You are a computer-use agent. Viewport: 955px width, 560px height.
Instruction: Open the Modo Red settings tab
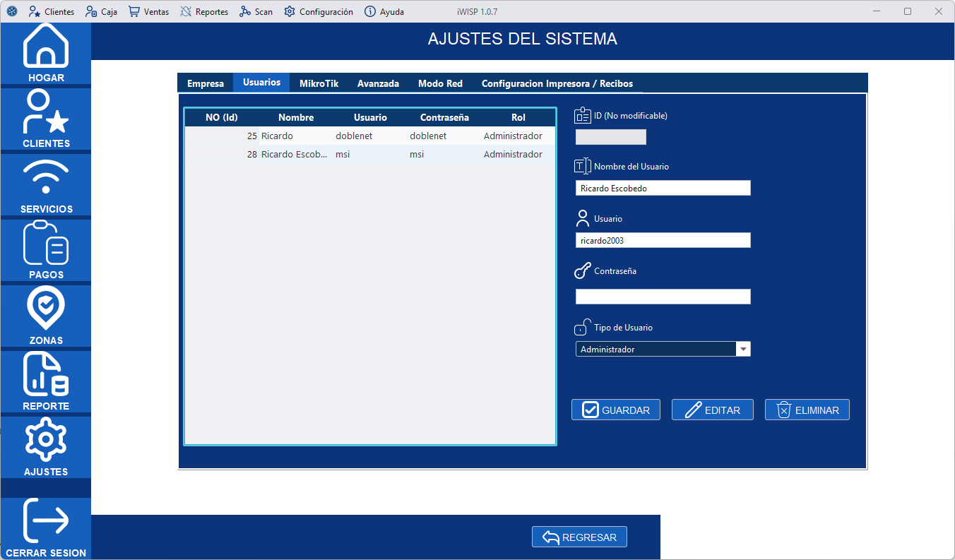tap(439, 83)
